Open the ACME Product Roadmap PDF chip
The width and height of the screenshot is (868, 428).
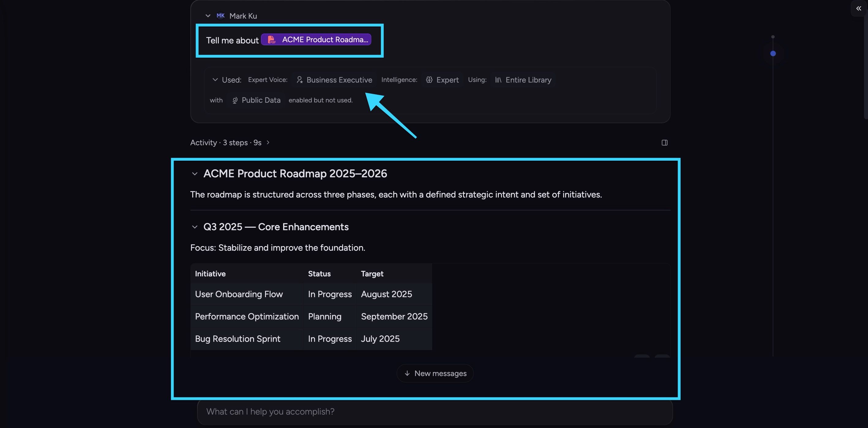(x=316, y=40)
